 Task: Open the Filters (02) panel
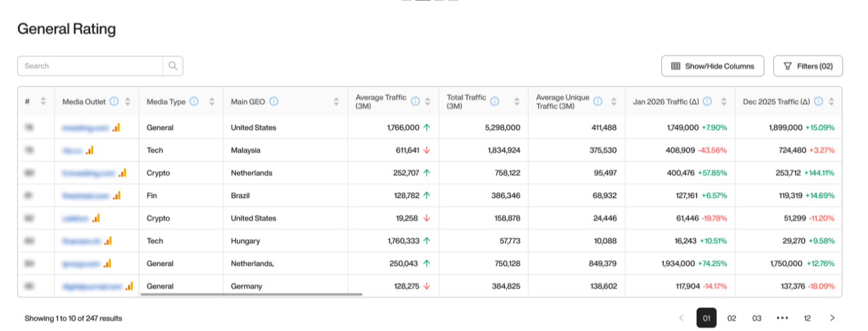[x=808, y=66]
